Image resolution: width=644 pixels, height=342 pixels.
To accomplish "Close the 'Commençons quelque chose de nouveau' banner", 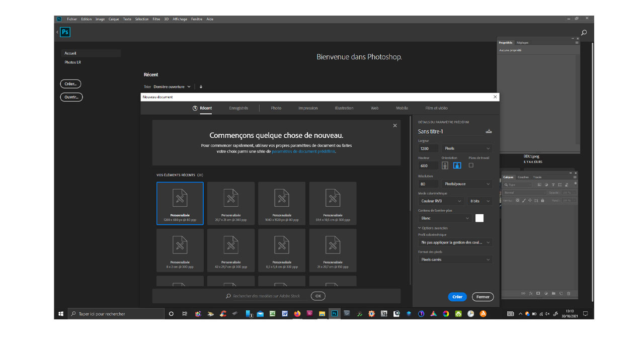I will tap(395, 126).
